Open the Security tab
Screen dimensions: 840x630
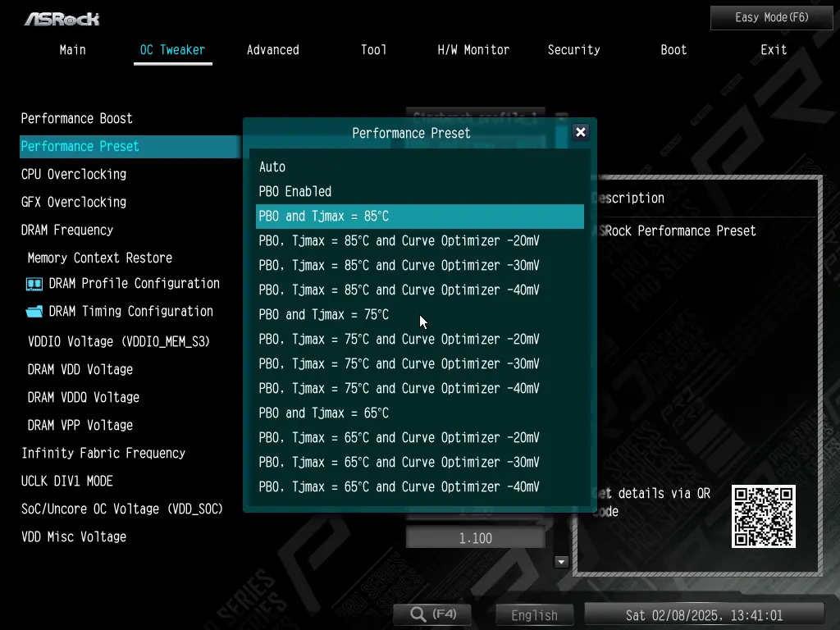pyautogui.click(x=573, y=50)
